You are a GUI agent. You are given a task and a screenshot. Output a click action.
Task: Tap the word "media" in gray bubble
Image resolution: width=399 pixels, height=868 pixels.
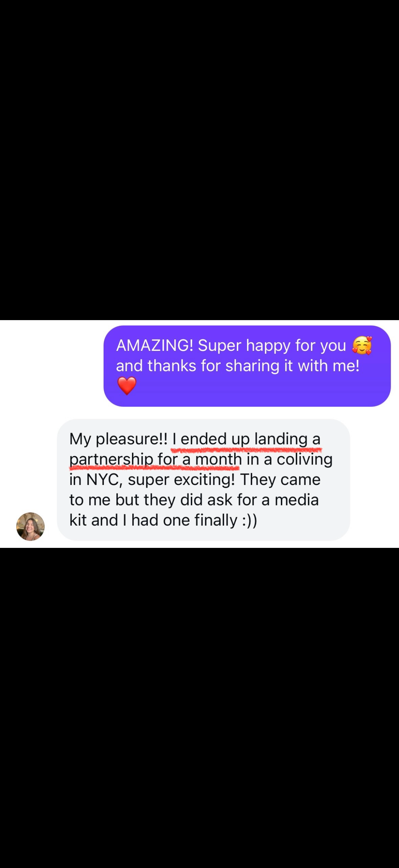point(296,500)
